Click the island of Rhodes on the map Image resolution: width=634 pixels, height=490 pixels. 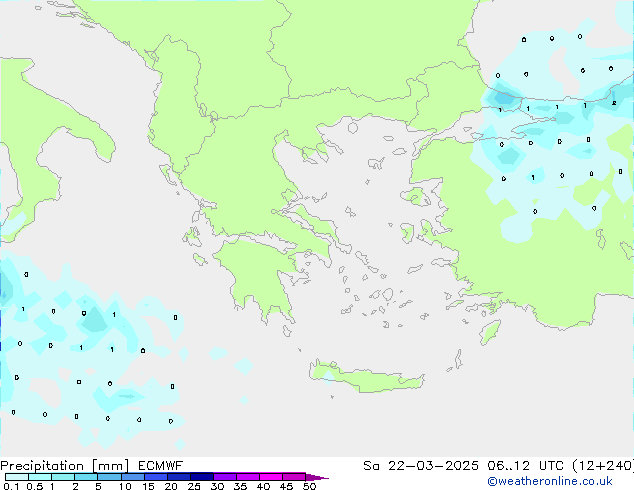[490, 332]
